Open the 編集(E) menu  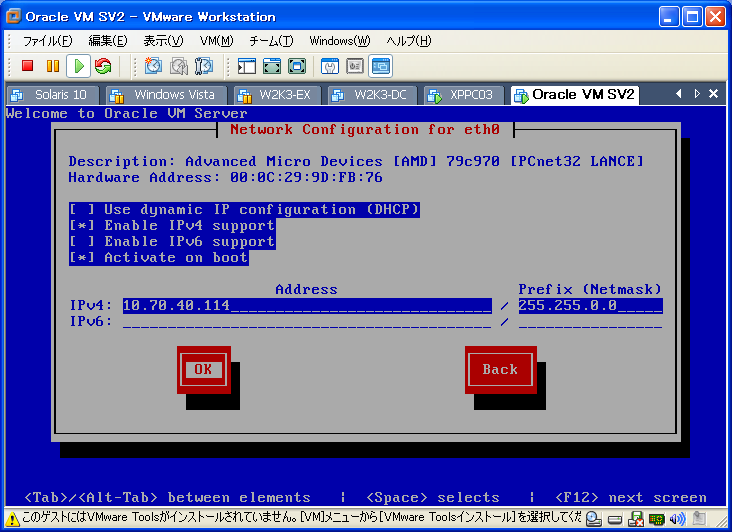point(108,41)
